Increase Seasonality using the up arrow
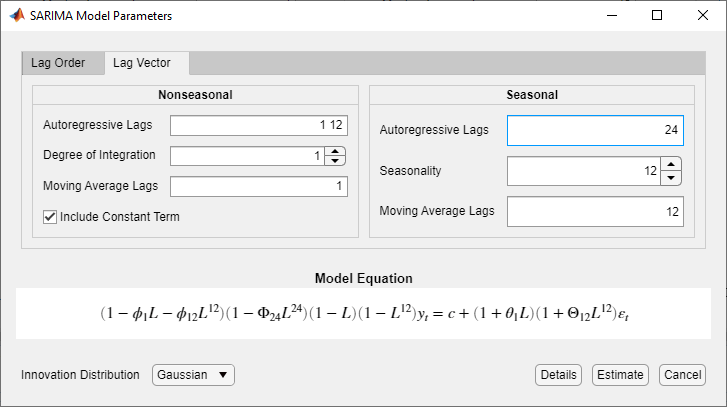 tap(672, 164)
